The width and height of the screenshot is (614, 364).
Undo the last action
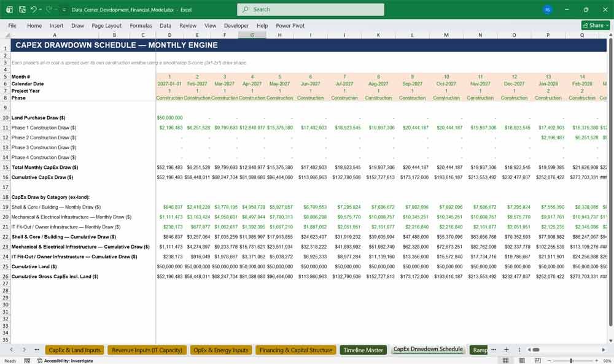pyautogui.click(x=34, y=9)
